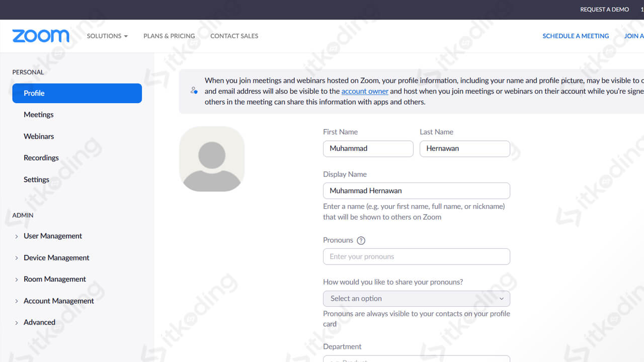Click the Display Name label
The height and width of the screenshot is (362, 644).
pos(345,174)
